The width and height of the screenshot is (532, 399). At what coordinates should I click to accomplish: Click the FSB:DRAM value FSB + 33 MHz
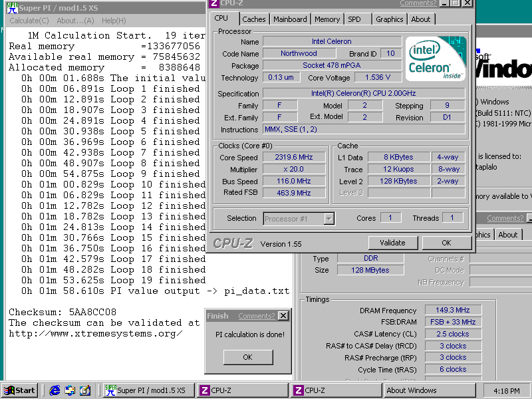(x=453, y=322)
